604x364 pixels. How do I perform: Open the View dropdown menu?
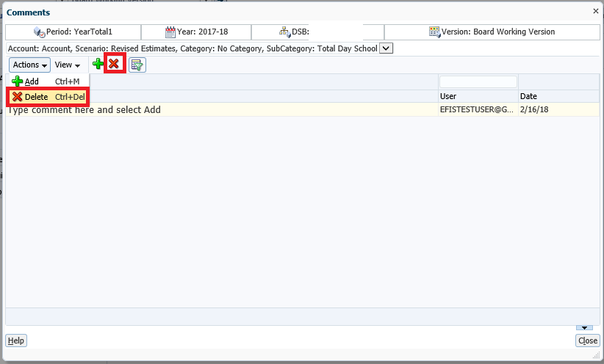point(67,65)
